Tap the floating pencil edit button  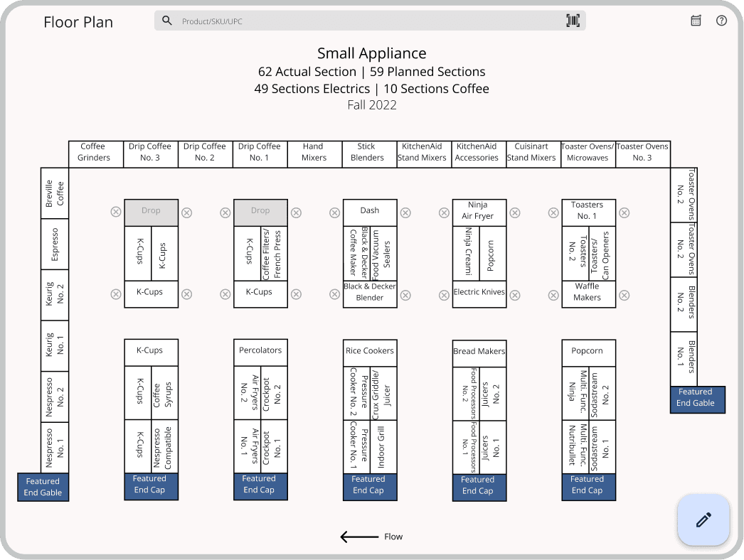click(703, 520)
